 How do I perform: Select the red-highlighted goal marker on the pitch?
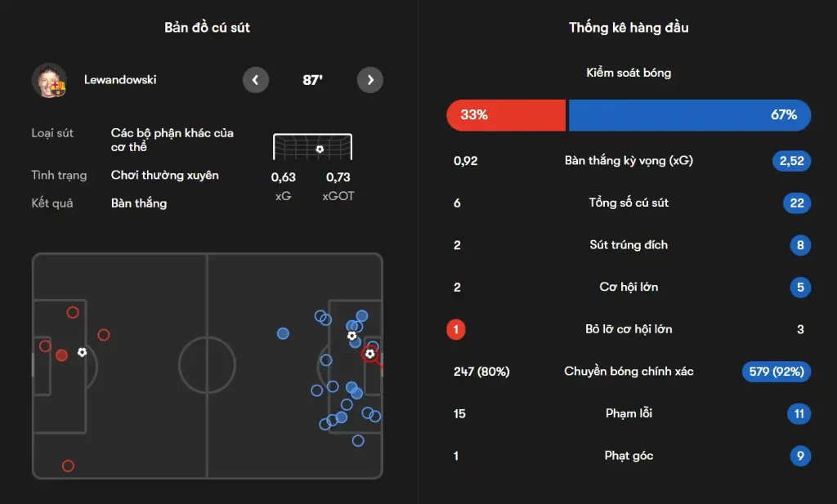click(369, 354)
